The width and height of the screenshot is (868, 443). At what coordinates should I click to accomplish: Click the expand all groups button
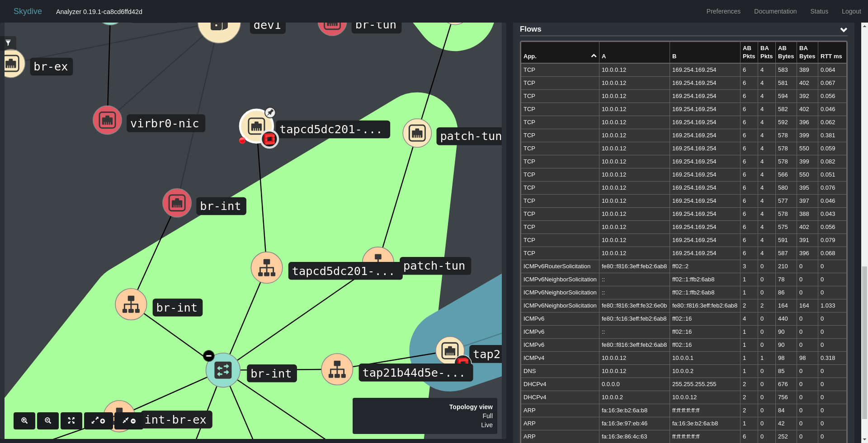tap(99, 420)
